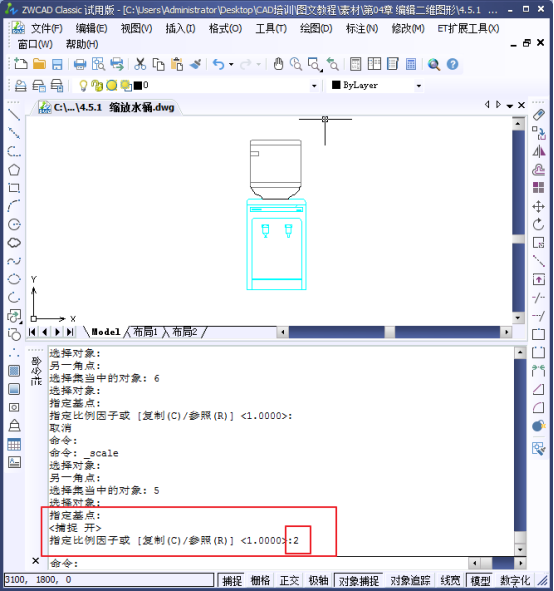Toggle the layer lightbulb on/off icon

click(x=83, y=86)
